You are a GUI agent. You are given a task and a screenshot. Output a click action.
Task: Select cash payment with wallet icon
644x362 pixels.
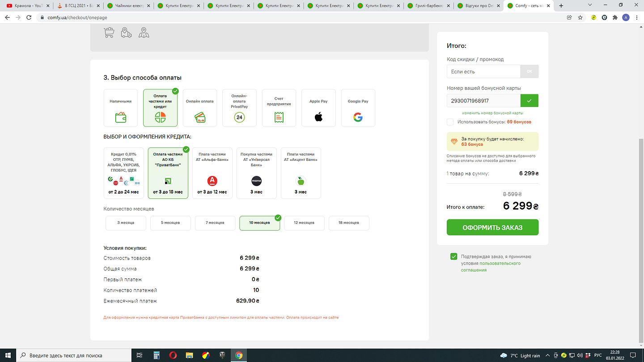(120, 108)
